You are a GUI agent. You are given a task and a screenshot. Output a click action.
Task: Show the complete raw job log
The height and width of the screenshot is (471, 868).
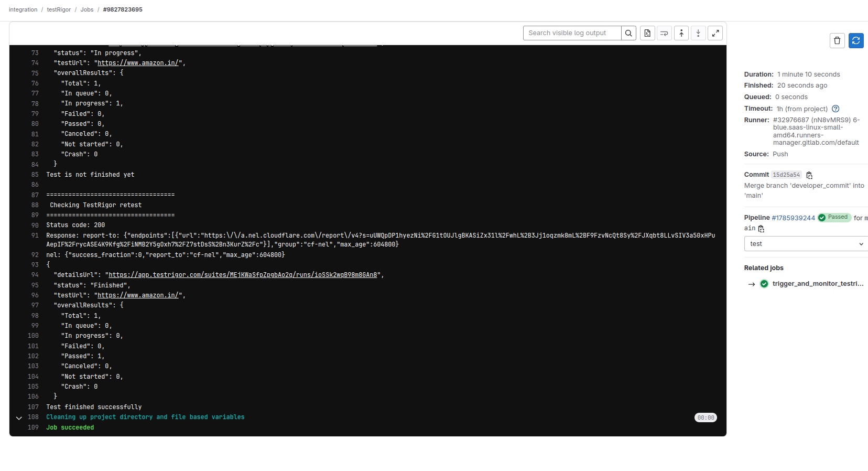[x=647, y=33]
